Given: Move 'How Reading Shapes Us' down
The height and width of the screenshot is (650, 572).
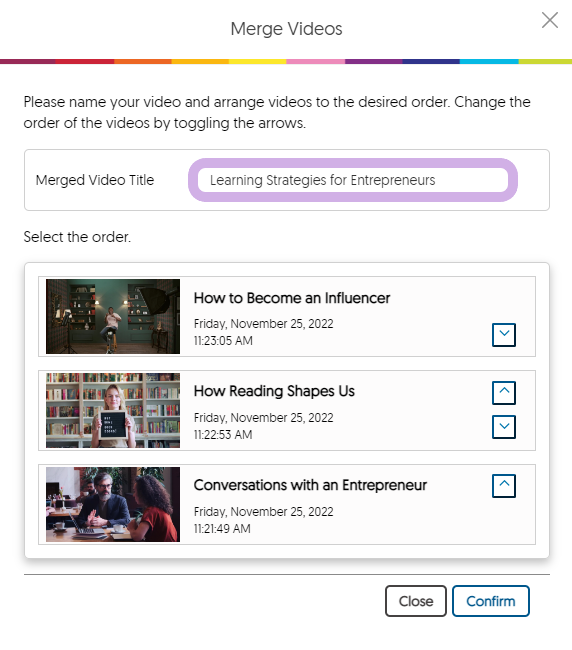Looking at the screenshot, I should [x=504, y=427].
